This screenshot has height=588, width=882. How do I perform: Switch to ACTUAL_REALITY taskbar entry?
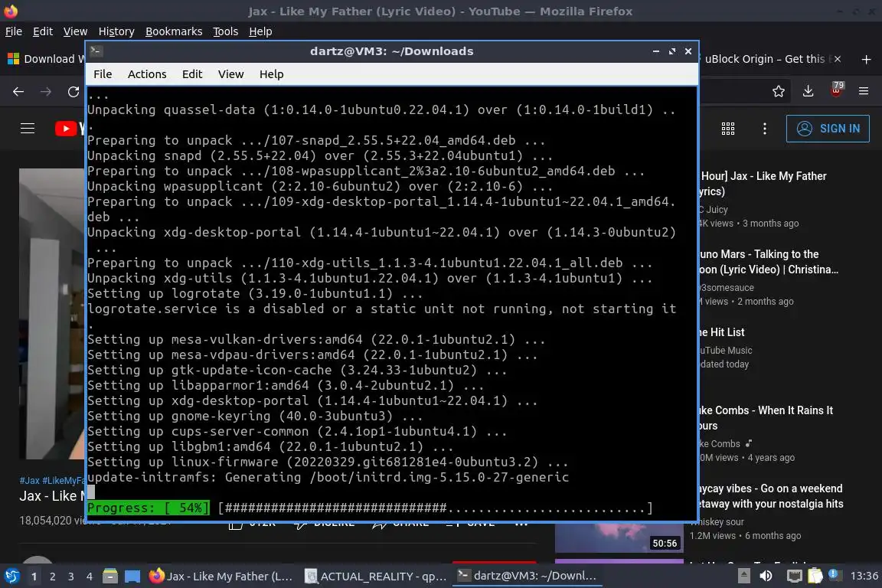[375, 577]
